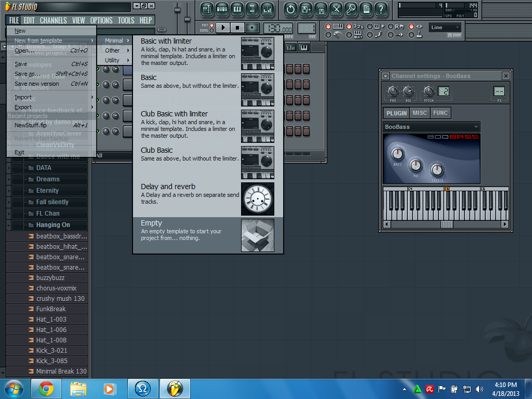Click the Save new version disk icon
Viewport: 532px width, 399px height.
click(305, 9)
